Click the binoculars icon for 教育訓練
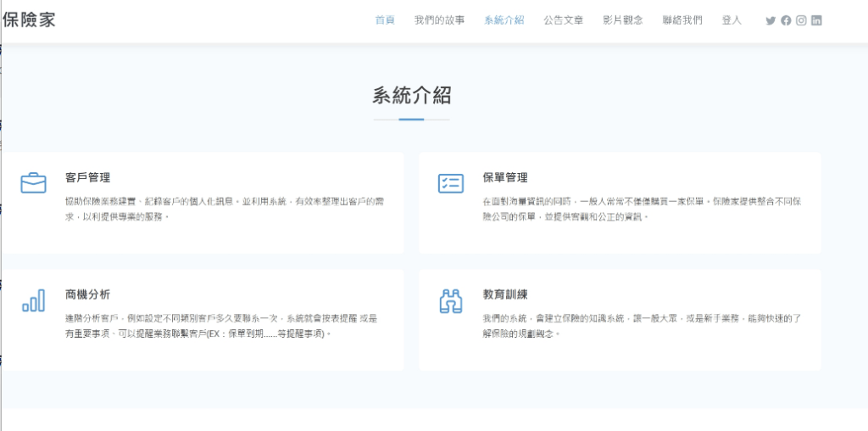The image size is (868, 431). click(450, 300)
